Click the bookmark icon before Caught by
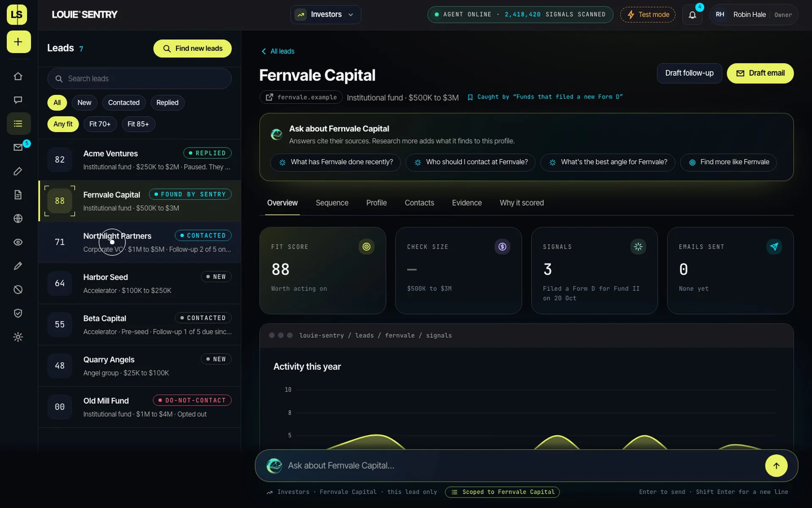The image size is (812, 508). pos(470,97)
